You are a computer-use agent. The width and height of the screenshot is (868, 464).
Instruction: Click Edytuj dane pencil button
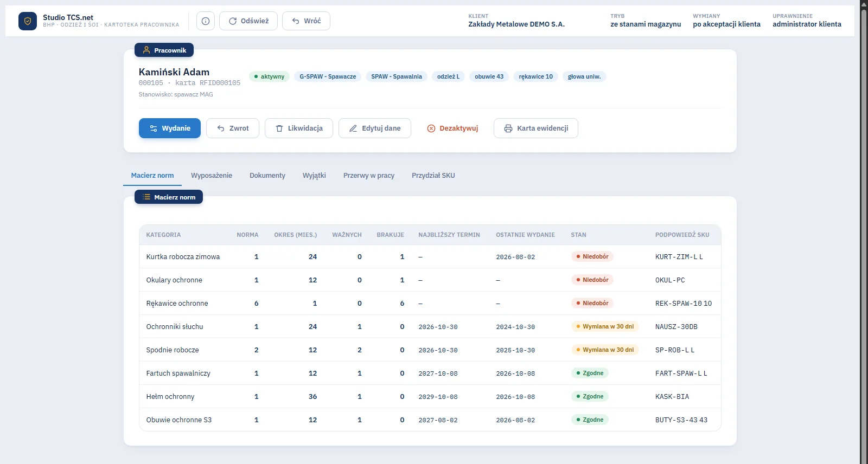coord(375,128)
